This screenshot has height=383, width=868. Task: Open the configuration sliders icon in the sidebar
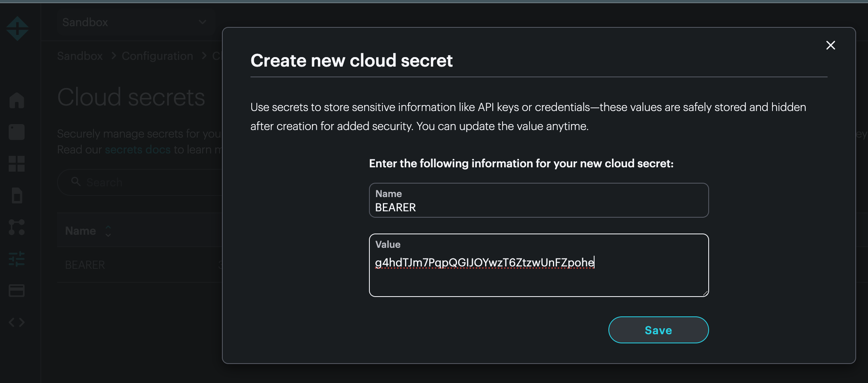point(17,259)
